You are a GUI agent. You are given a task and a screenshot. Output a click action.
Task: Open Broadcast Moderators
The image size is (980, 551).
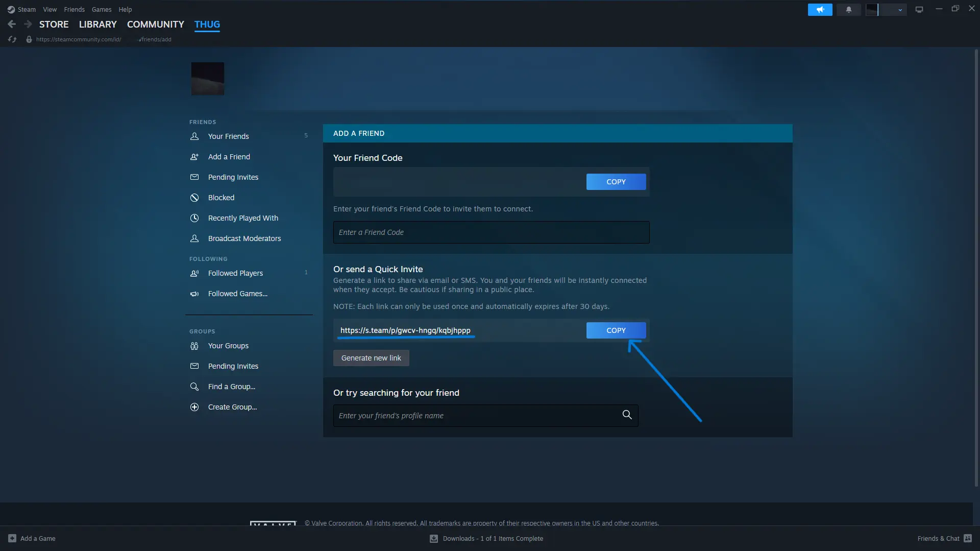click(x=244, y=238)
